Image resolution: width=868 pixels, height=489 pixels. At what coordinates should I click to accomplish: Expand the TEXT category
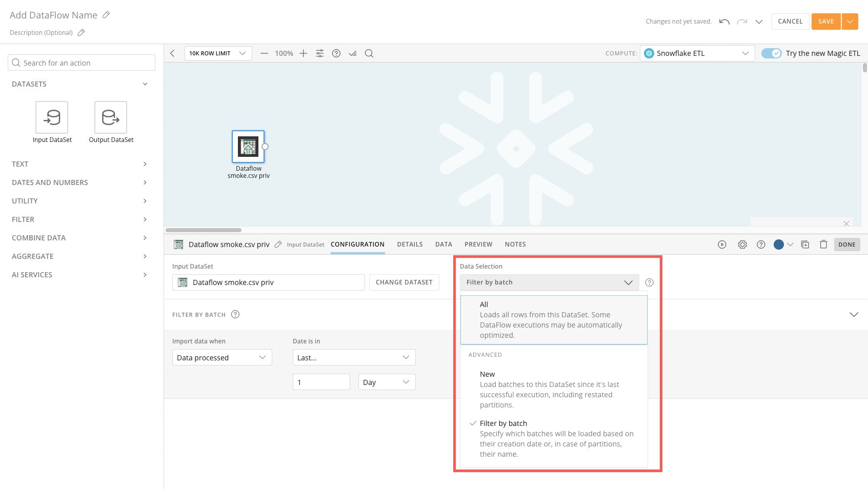pyautogui.click(x=79, y=164)
